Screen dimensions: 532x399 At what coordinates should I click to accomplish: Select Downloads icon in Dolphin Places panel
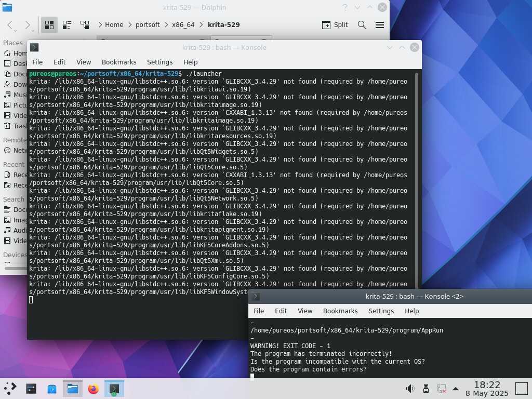(7, 84)
